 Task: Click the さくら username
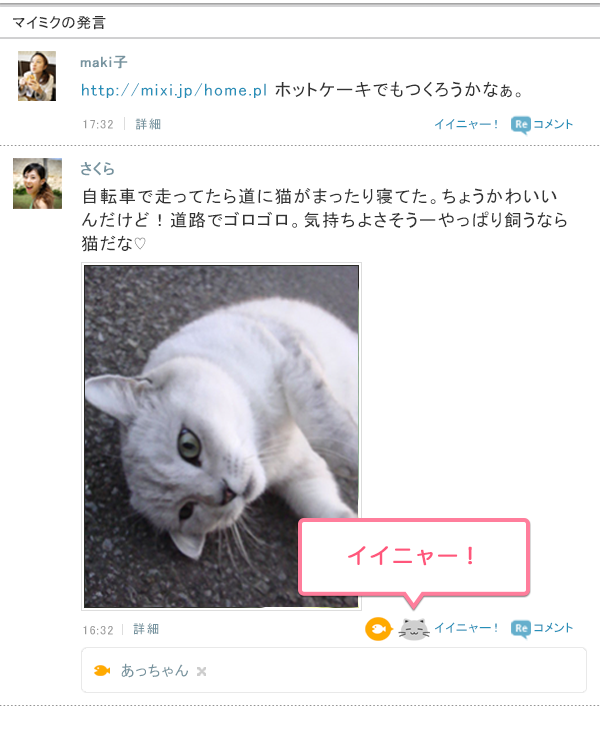pos(97,168)
